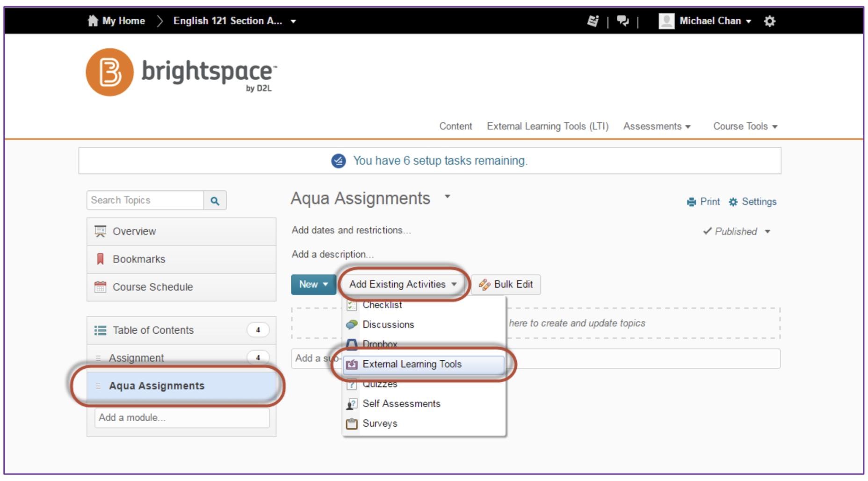Screen dimensions: 868x481
Task: Select Quizzes from the activities menu
Action: coord(424,384)
